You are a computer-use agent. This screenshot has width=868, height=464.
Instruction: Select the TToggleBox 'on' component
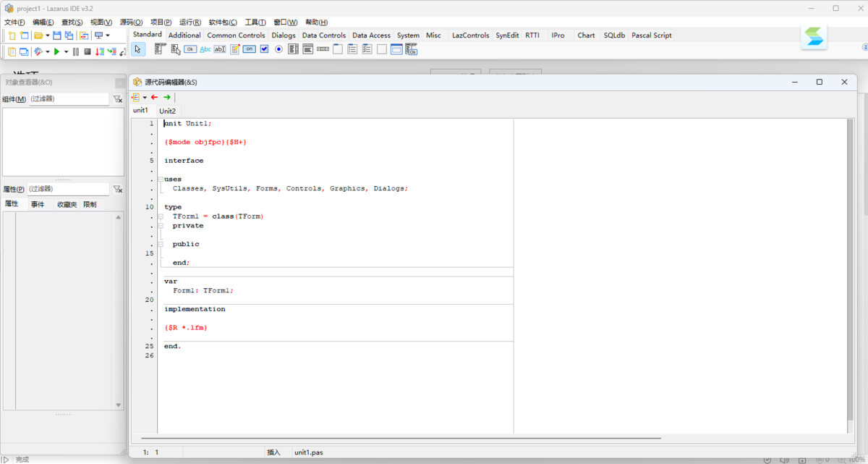point(249,49)
